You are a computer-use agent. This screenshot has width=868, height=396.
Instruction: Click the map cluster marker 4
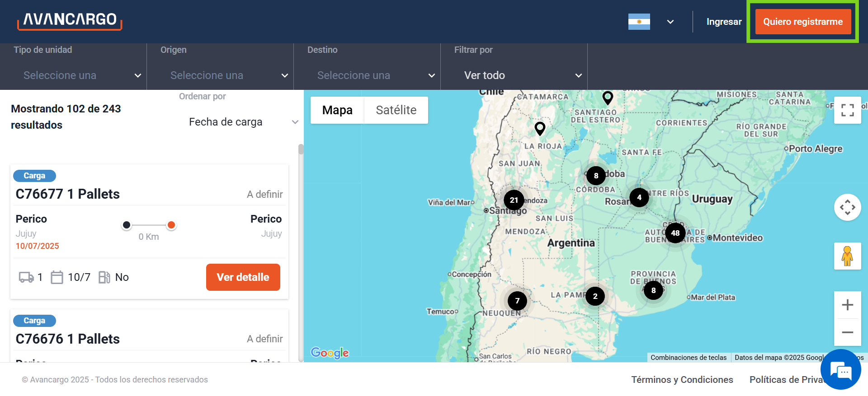639,197
